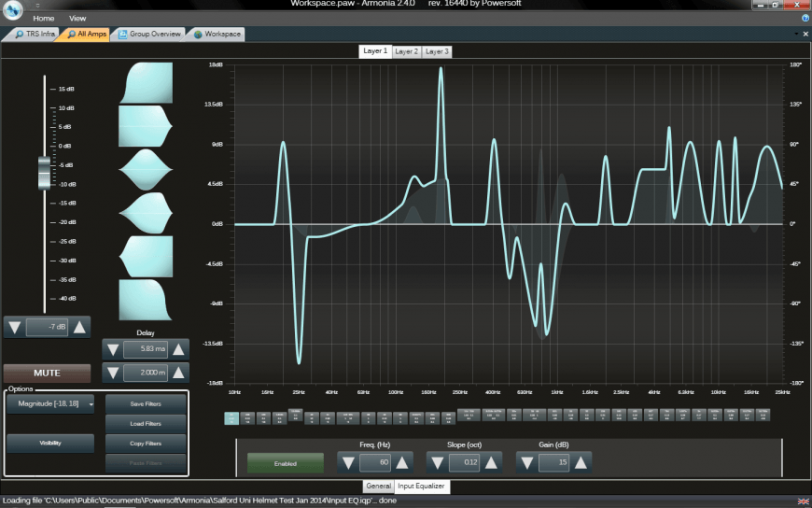Click the Copy Filters button
Screen dimensions: 812x508
[x=146, y=444]
